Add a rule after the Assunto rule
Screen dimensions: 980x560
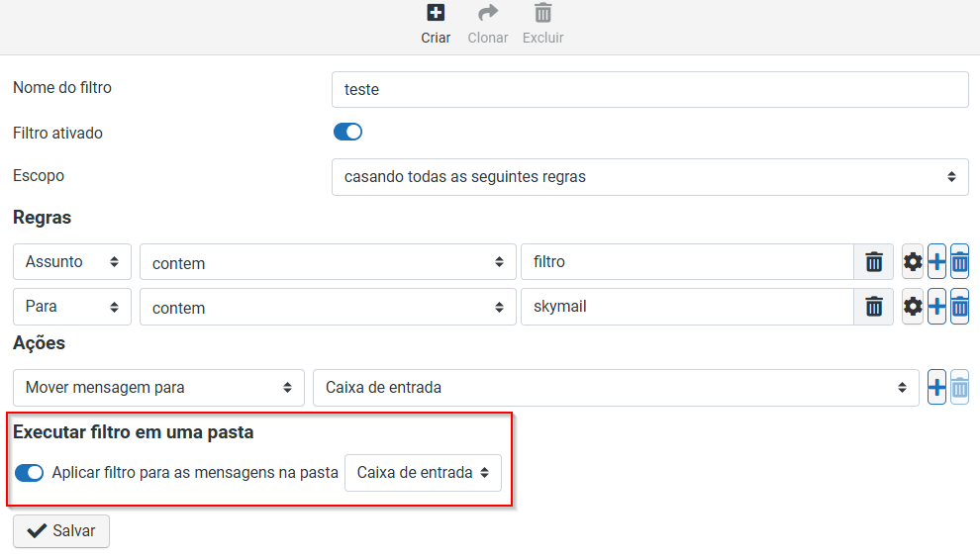point(936,262)
